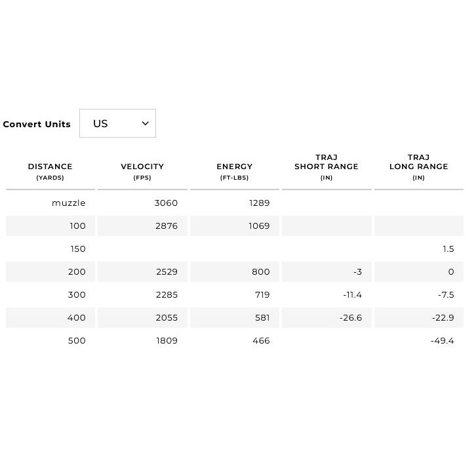Image resolution: width=476 pixels, height=476 pixels.
Task: Click the 3060 muzzle velocity value
Action: point(166,203)
